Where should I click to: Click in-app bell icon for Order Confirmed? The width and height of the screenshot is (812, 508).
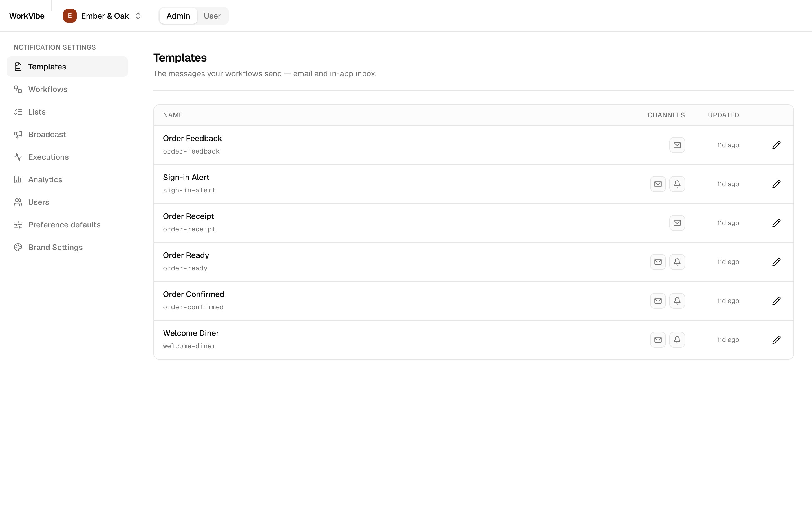pos(677,301)
